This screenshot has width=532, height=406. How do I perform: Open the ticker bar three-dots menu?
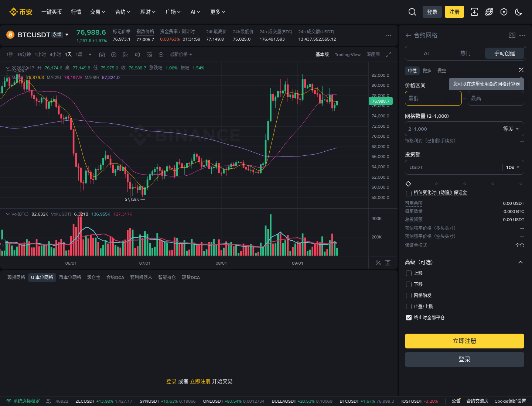tap(389, 35)
